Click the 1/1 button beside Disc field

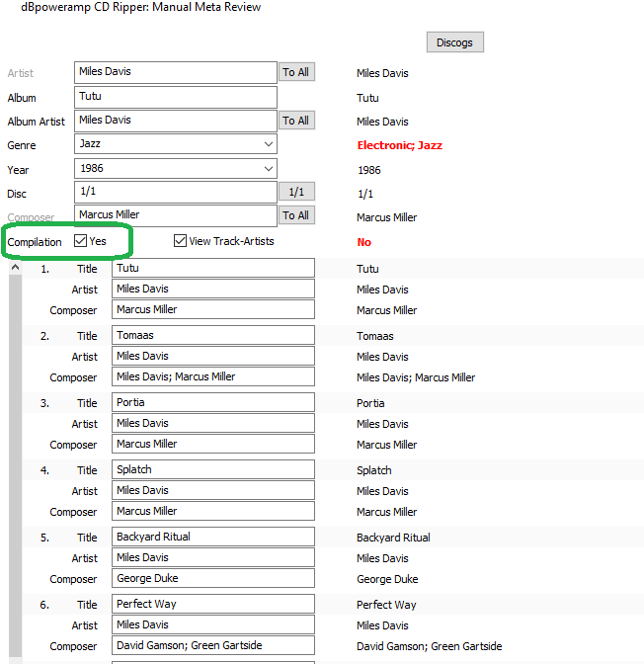296,192
